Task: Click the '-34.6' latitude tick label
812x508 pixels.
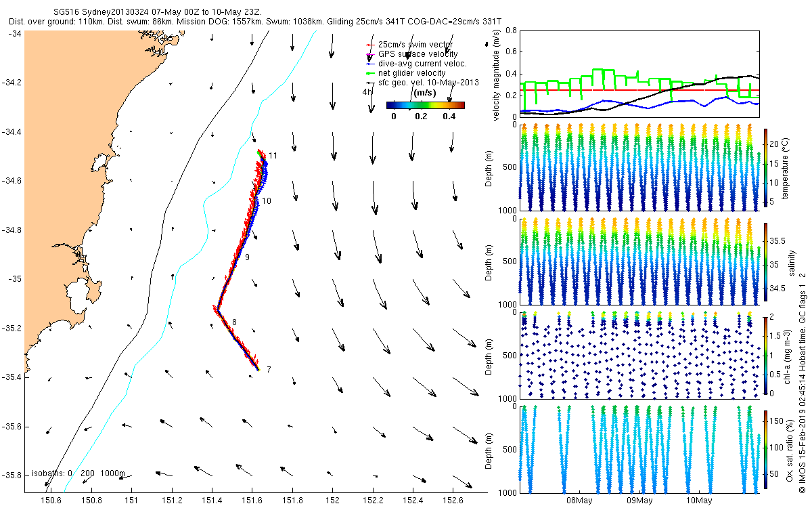Action: click(12, 181)
